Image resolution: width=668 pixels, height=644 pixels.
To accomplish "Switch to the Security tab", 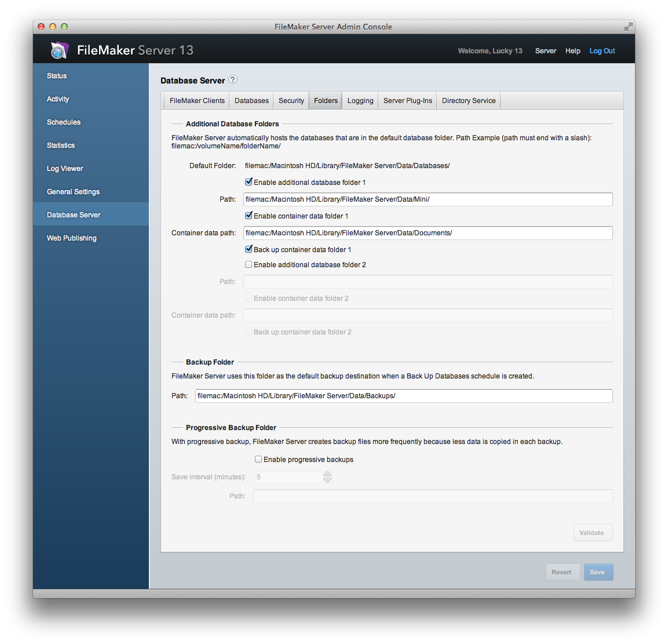I will pos(291,100).
